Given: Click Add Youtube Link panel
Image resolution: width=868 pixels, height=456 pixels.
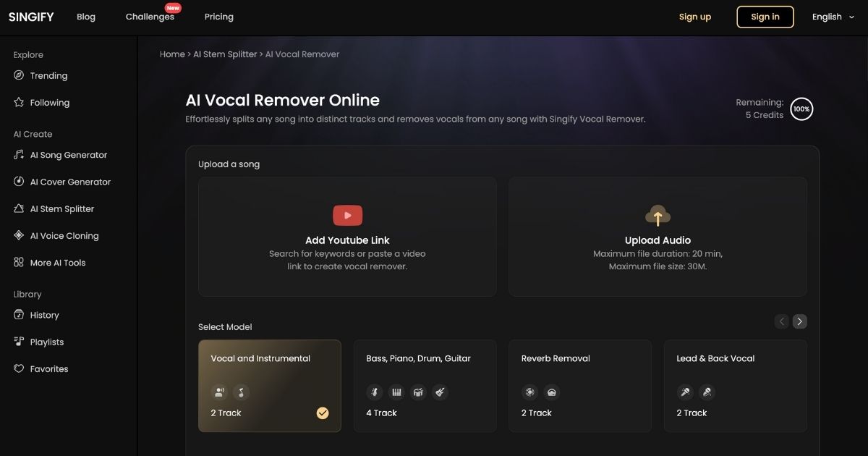Looking at the screenshot, I should tap(347, 237).
